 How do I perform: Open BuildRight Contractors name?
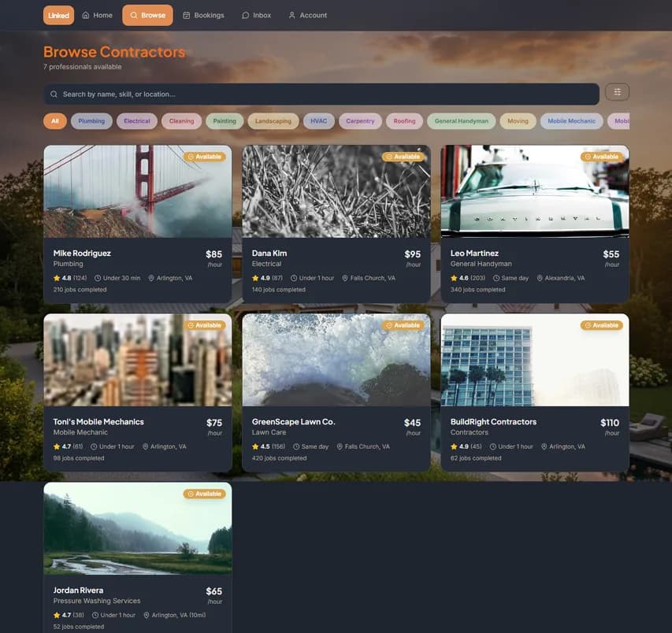click(493, 422)
